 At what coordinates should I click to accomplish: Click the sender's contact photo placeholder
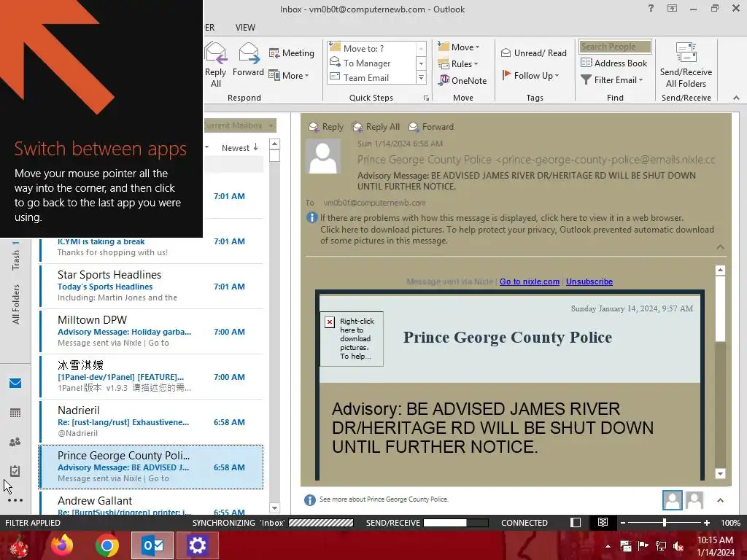323,157
